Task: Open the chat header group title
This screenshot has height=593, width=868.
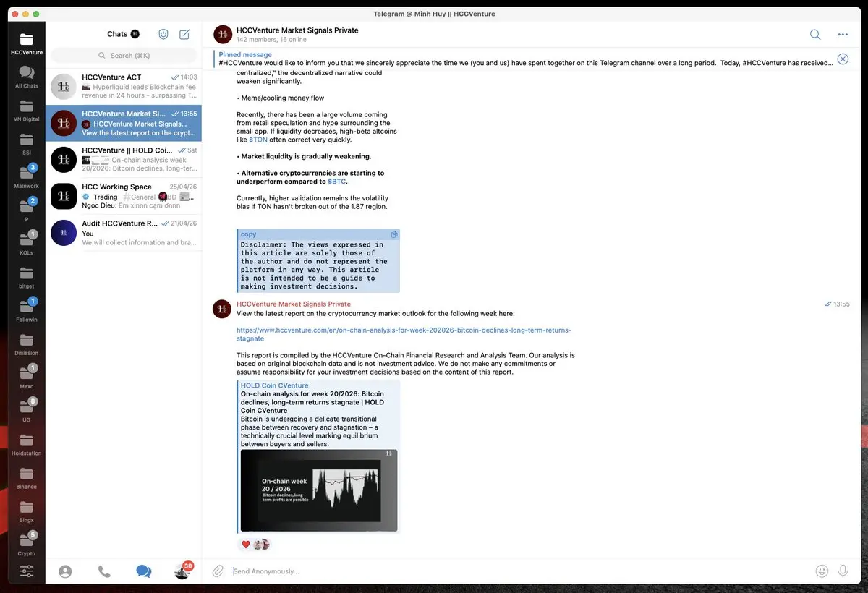Action: pyautogui.click(x=297, y=30)
